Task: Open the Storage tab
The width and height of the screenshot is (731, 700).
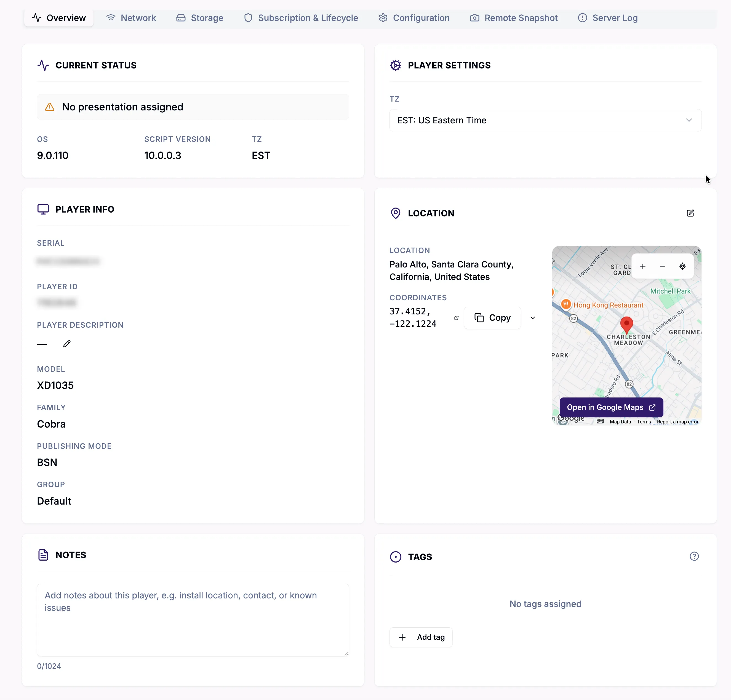Action: [199, 18]
